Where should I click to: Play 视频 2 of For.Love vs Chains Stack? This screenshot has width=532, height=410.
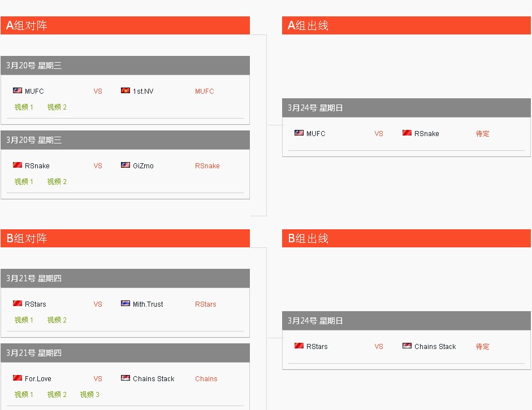coord(57,395)
